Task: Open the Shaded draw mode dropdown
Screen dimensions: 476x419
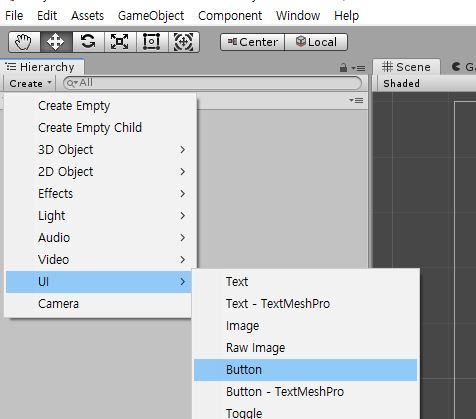Action: click(401, 83)
